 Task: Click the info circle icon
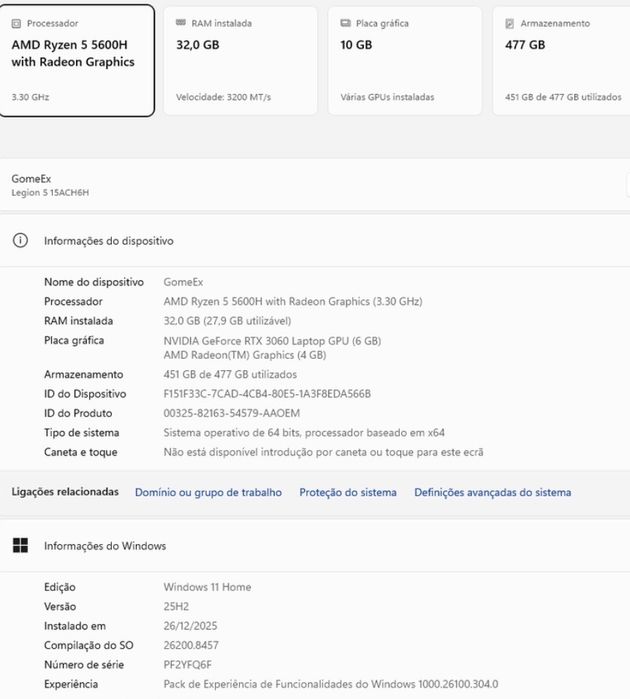pos(20,240)
